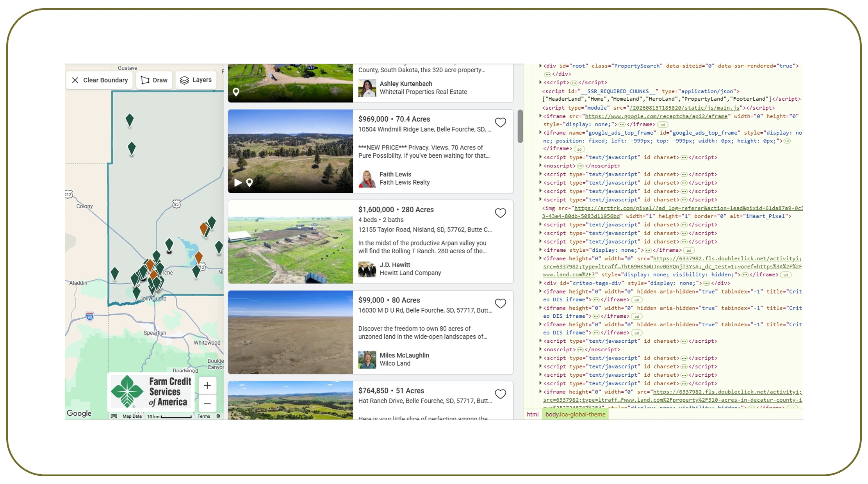Select html in the DevTools breadcrumb
This screenshot has height=484, width=868.
[533, 415]
